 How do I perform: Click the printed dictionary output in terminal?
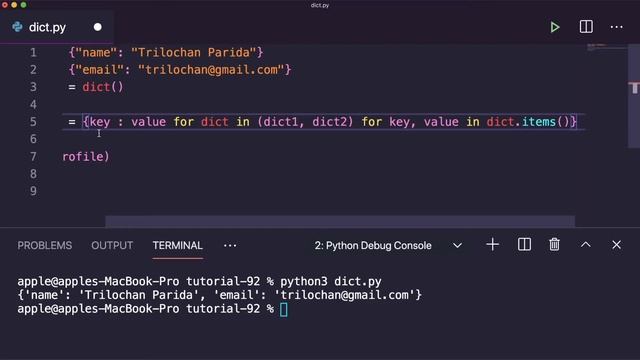(220, 295)
